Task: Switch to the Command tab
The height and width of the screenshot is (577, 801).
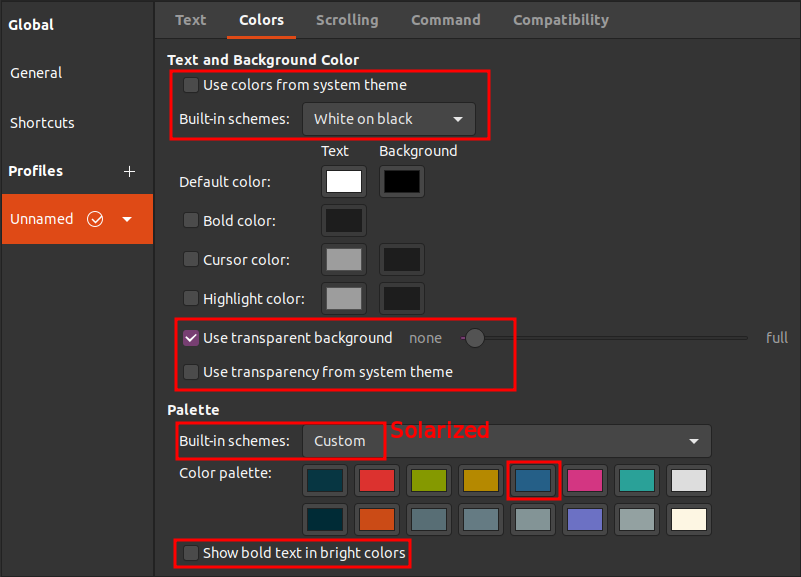Action: pos(446,20)
